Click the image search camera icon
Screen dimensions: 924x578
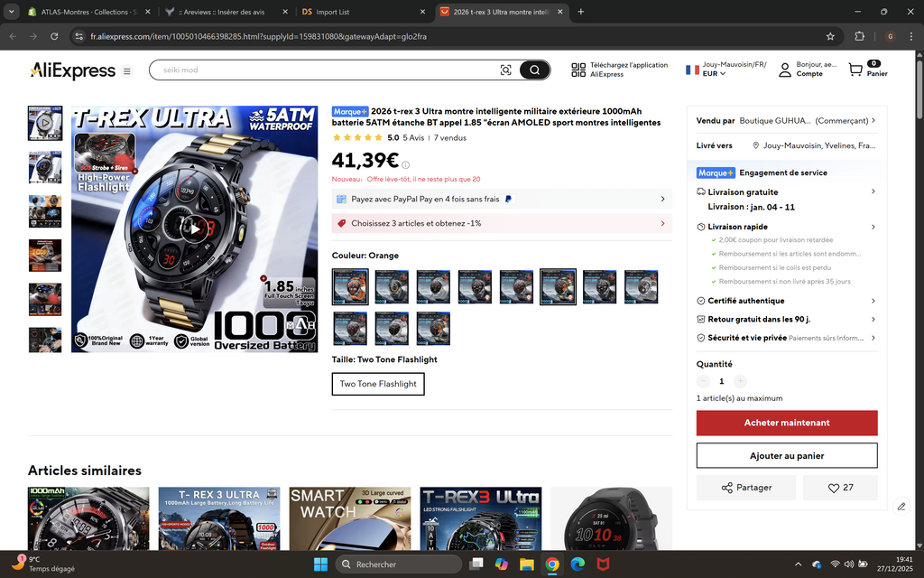pos(505,70)
